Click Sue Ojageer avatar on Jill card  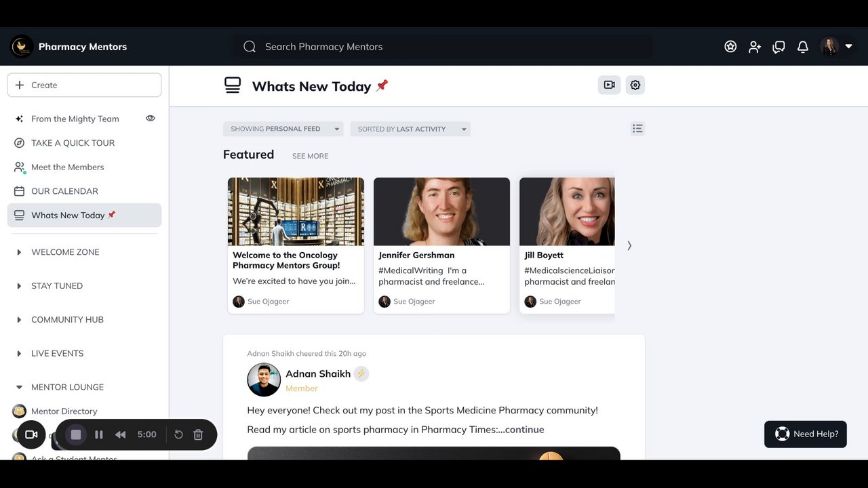(x=530, y=302)
